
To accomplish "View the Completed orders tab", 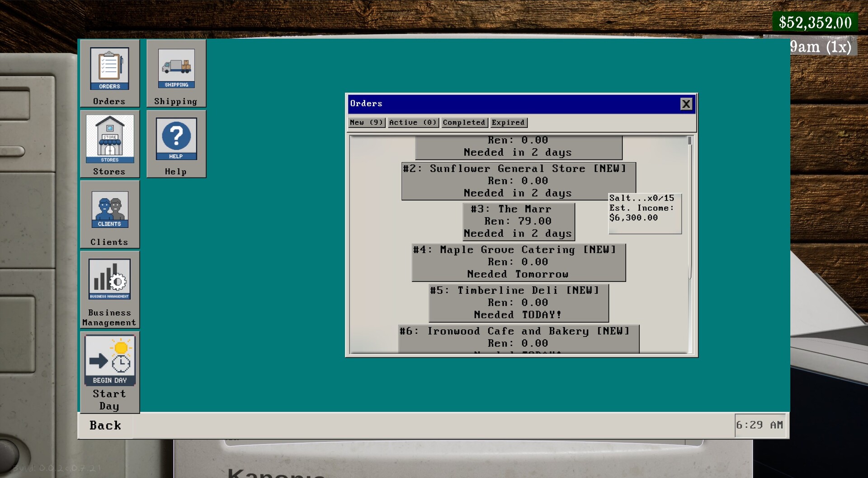I will (464, 122).
